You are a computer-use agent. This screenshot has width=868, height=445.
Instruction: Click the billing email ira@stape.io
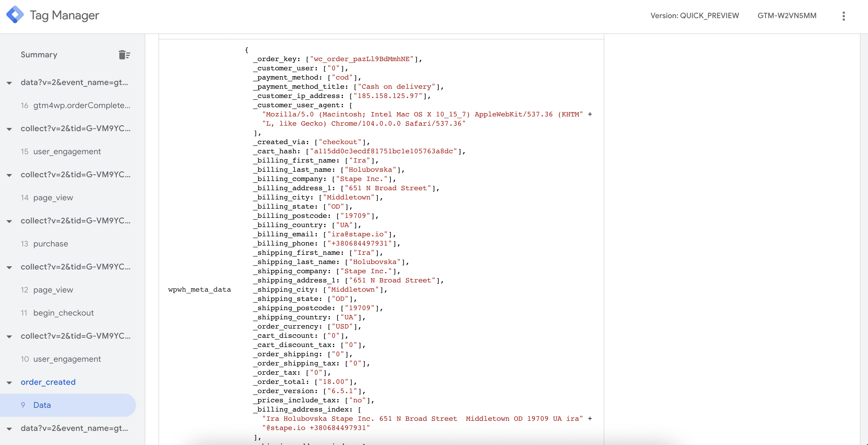point(357,234)
